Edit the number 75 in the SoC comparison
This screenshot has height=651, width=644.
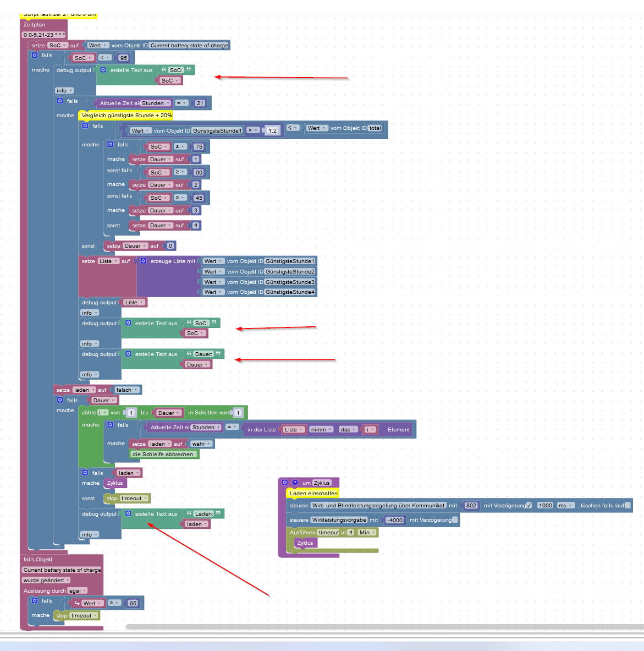(199, 146)
